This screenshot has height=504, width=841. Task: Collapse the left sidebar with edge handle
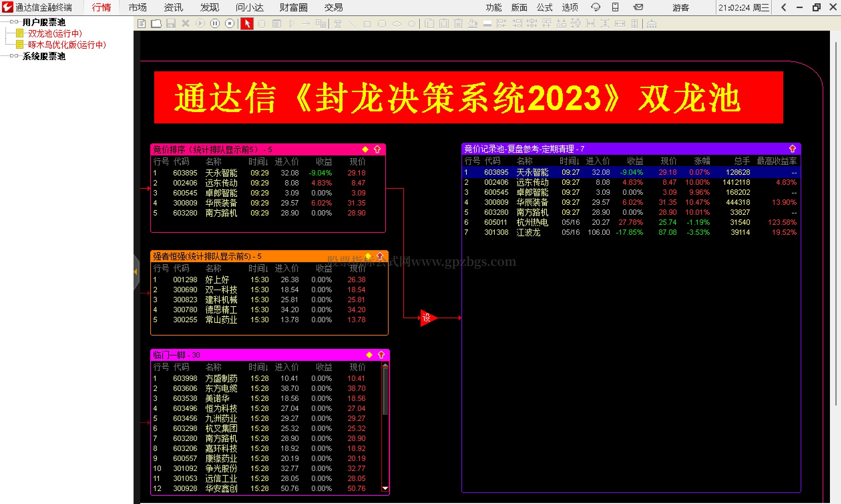pos(136,272)
